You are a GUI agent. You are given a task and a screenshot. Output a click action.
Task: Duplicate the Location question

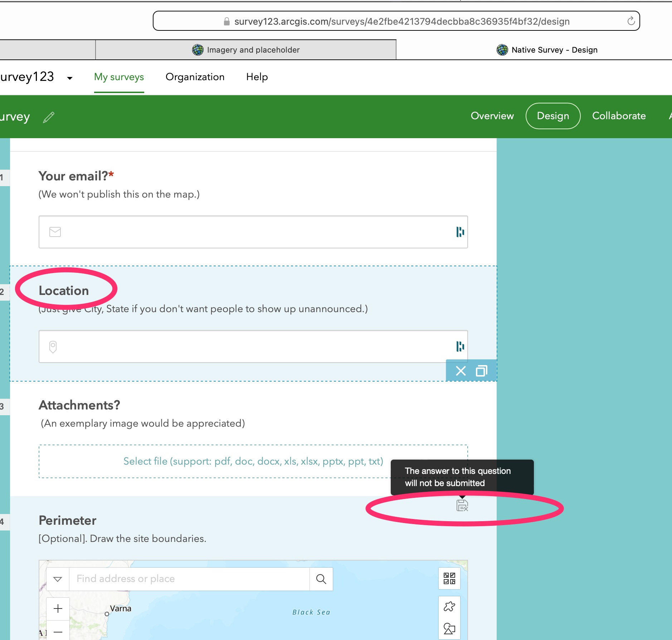click(x=481, y=371)
